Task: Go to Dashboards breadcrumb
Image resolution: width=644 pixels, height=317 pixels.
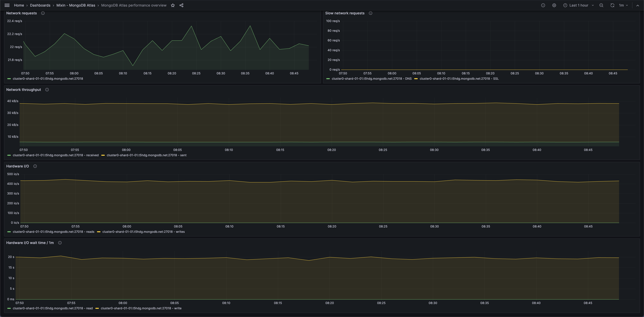Action: [x=40, y=5]
